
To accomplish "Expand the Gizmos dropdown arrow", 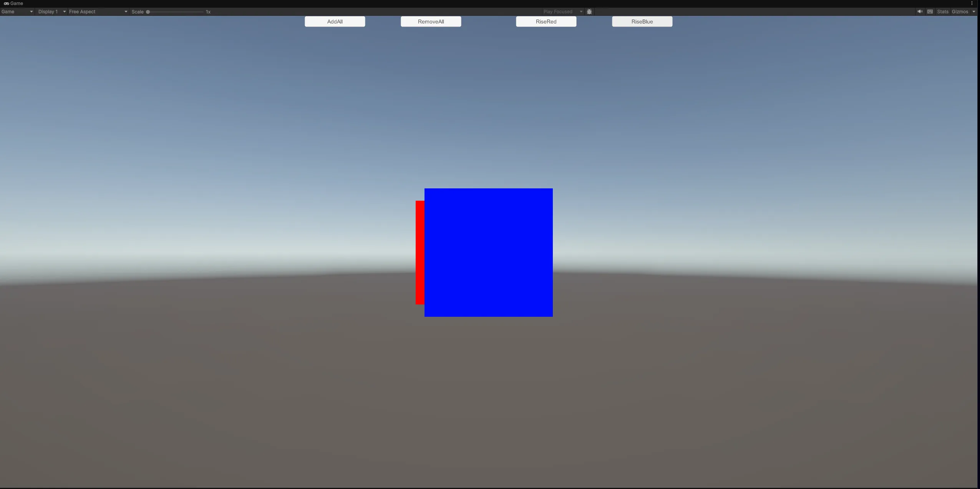I will click(973, 12).
